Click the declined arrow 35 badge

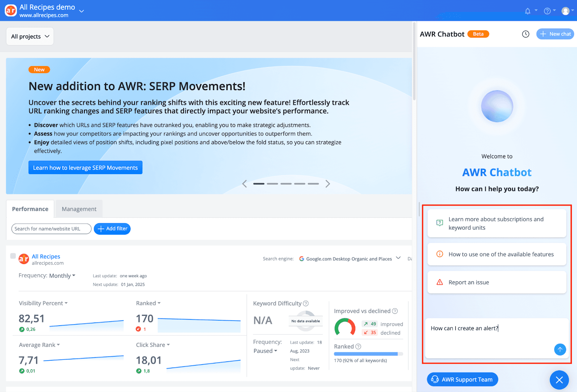[x=370, y=332]
